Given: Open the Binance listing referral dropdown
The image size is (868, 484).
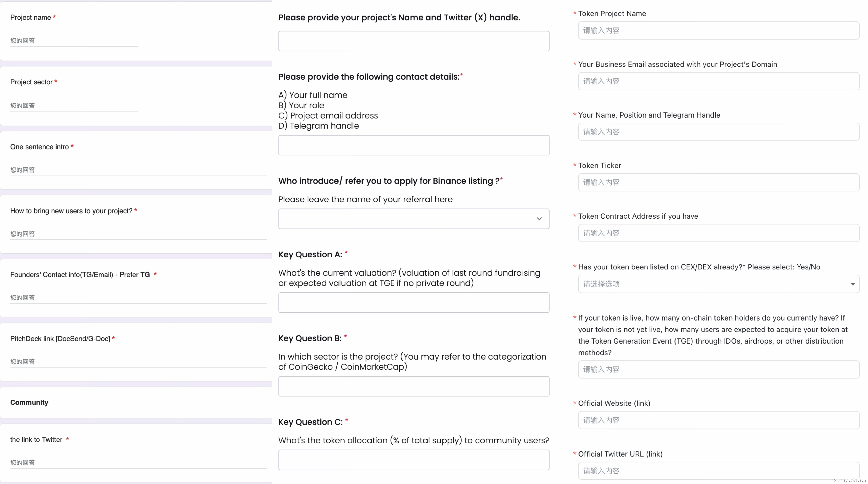Looking at the screenshot, I should click(x=413, y=218).
